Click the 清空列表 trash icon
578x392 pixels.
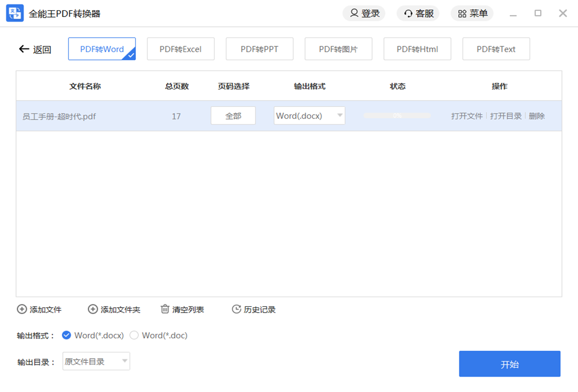(x=165, y=309)
